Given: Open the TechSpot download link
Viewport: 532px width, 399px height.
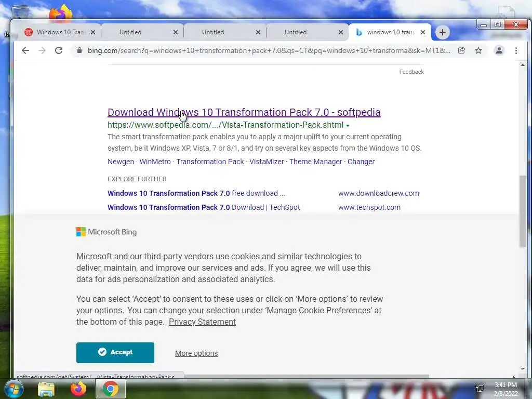Looking at the screenshot, I should 204,207.
